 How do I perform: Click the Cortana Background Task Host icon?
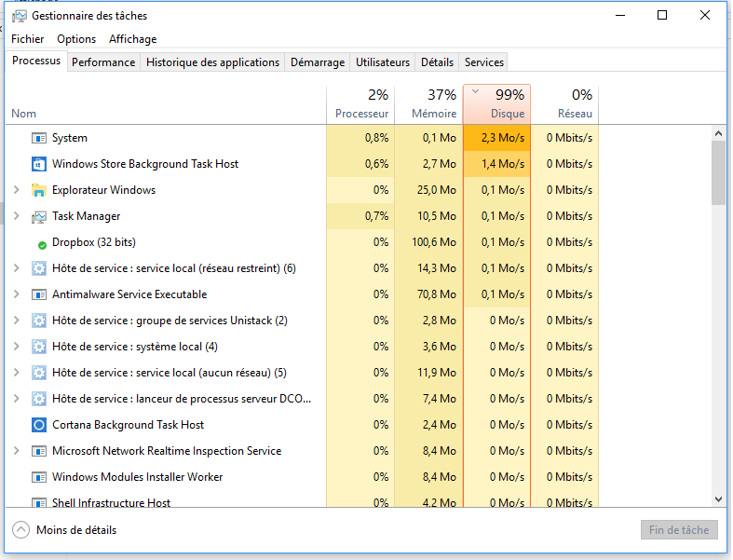(39, 425)
